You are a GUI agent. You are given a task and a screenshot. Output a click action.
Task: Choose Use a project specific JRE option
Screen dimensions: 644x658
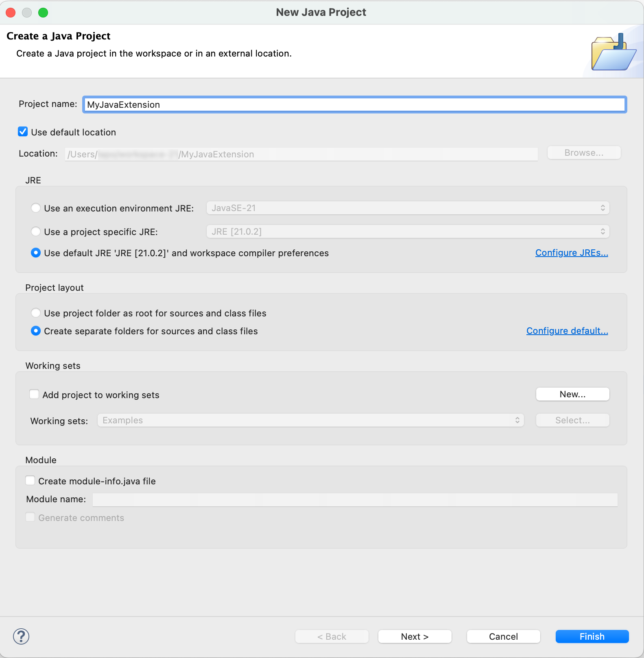[x=36, y=232]
